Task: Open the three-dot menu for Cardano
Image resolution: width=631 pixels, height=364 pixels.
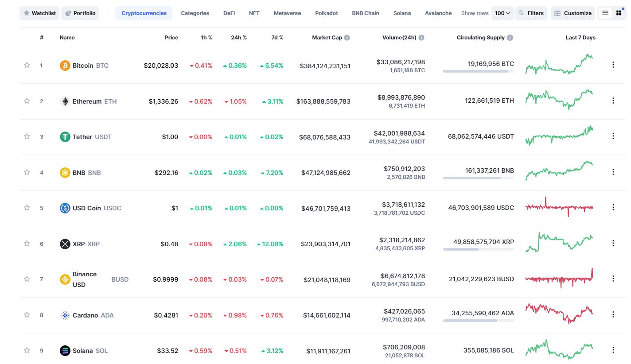Action: (614, 314)
